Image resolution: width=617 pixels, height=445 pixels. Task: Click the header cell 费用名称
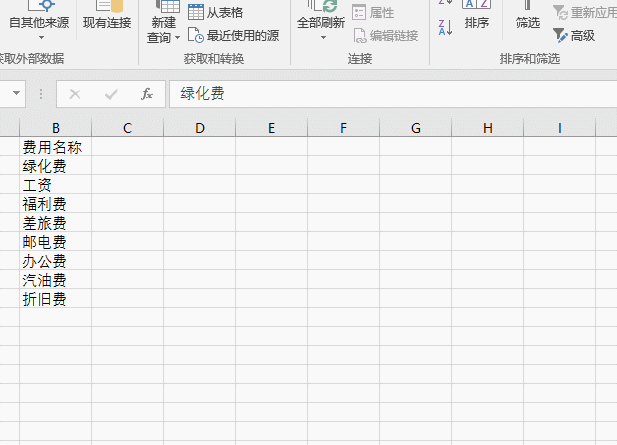[x=55, y=147]
